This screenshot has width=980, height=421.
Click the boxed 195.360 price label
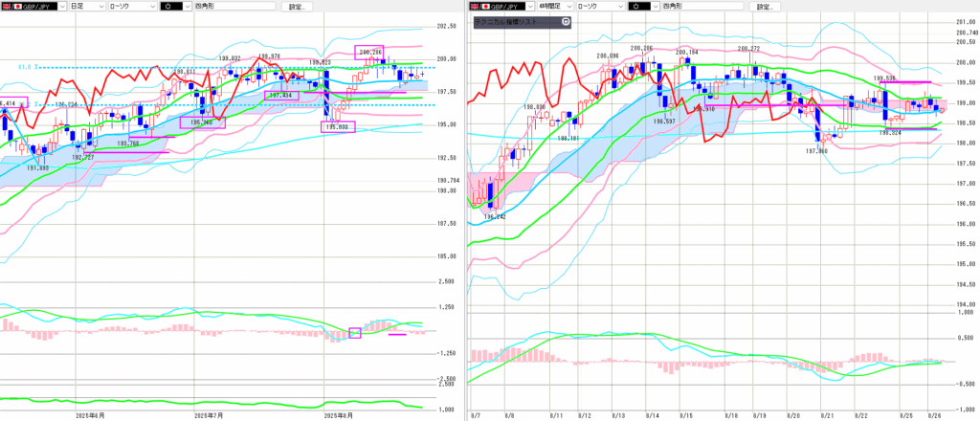pos(203,123)
